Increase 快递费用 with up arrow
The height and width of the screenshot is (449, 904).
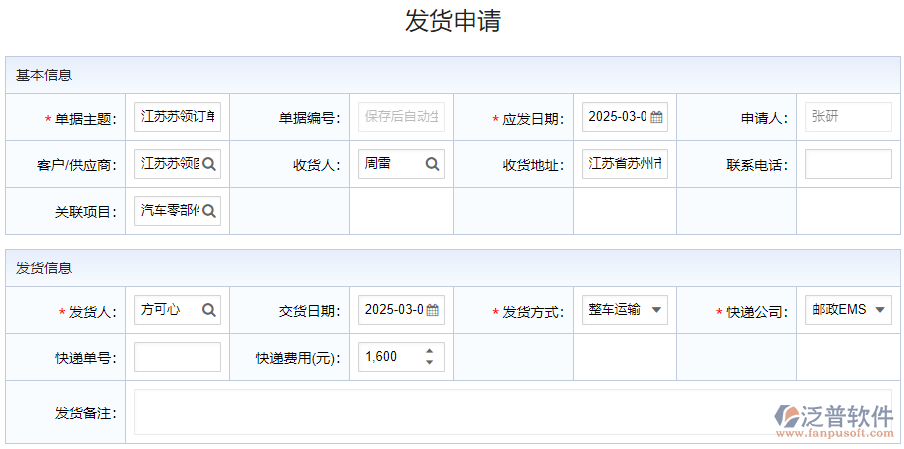430,351
